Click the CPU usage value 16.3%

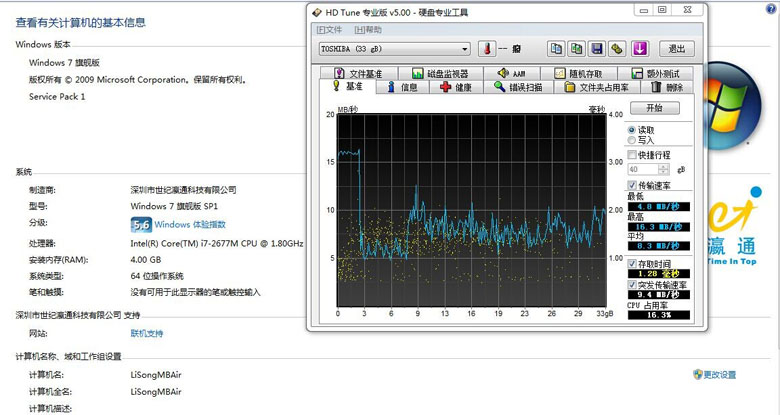coord(659,314)
